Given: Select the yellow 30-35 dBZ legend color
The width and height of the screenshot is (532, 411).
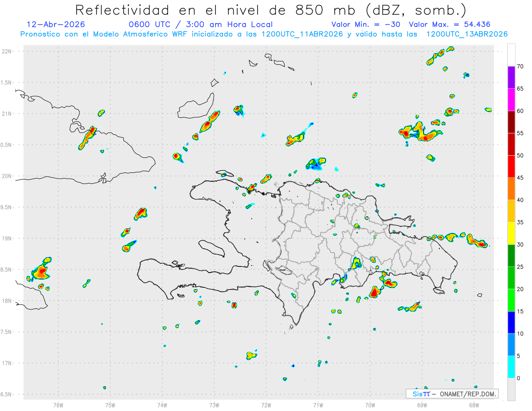Looking at the screenshot, I should click(511, 233).
